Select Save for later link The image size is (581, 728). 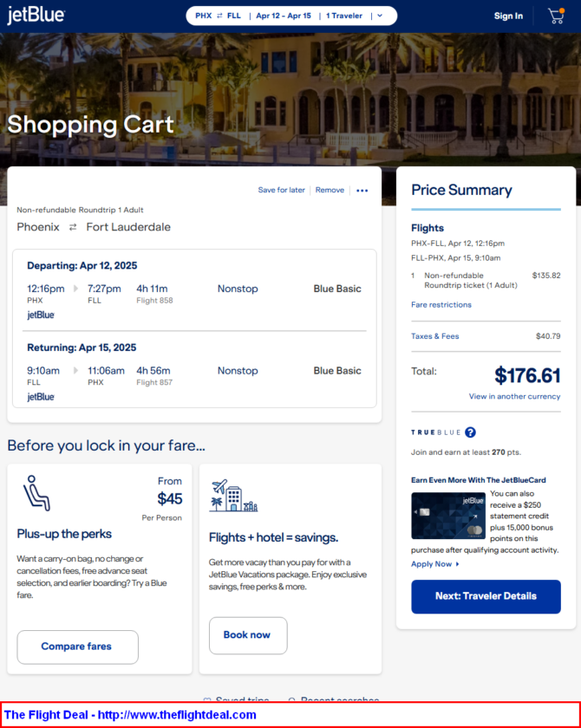point(282,190)
